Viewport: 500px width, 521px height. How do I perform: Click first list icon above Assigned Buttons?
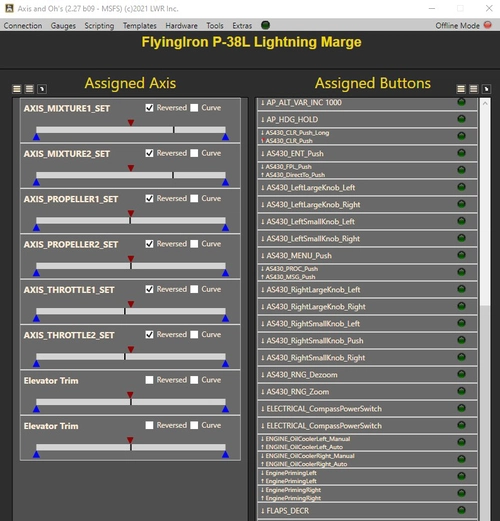click(x=461, y=89)
